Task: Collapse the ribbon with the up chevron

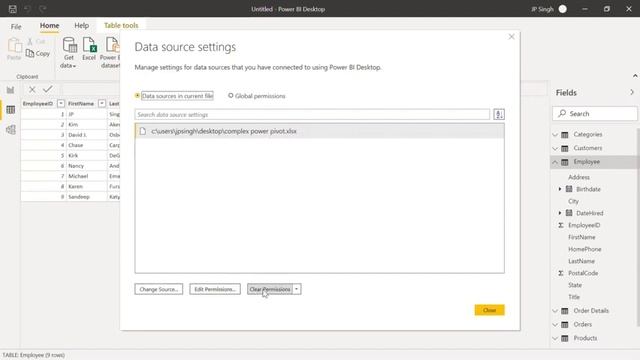Action: tap(635, 76)
